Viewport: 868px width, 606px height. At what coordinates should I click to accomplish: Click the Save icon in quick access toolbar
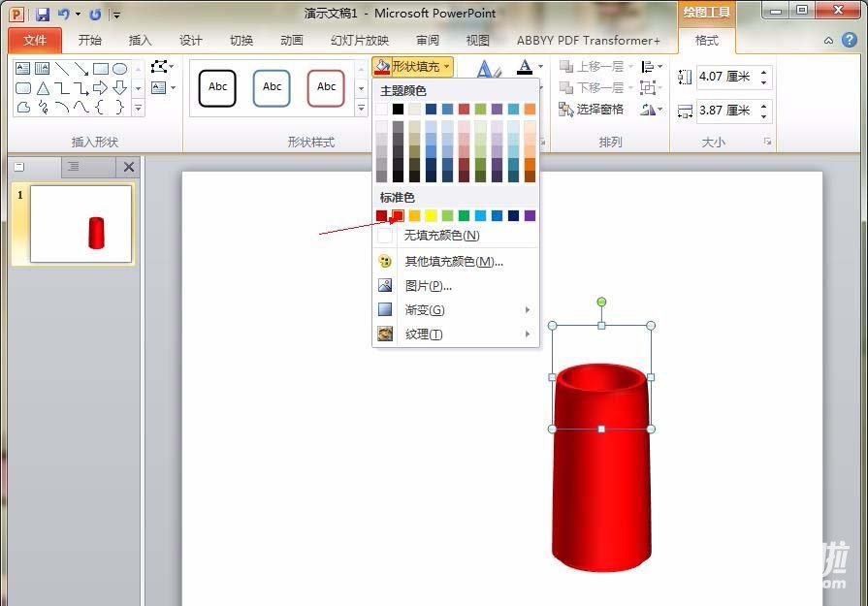click(43, 14)
